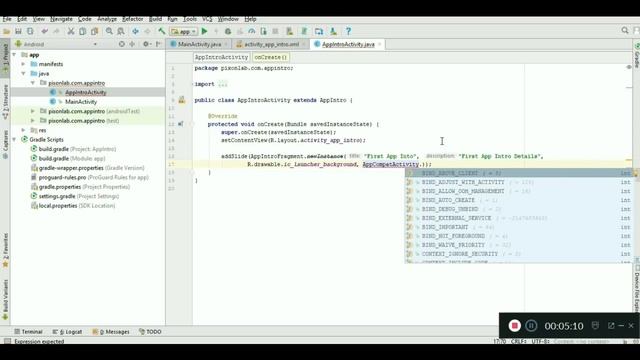Open the Refactor menu
The height and width of the screenshot is (360, 640).
point(133,19)
